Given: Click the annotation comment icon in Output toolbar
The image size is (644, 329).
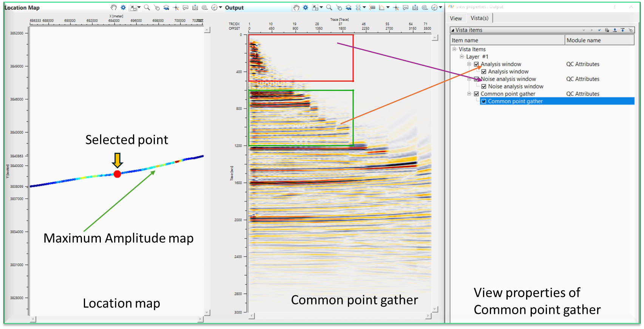Looking at the screenshot, I should (x=406, y=8).
